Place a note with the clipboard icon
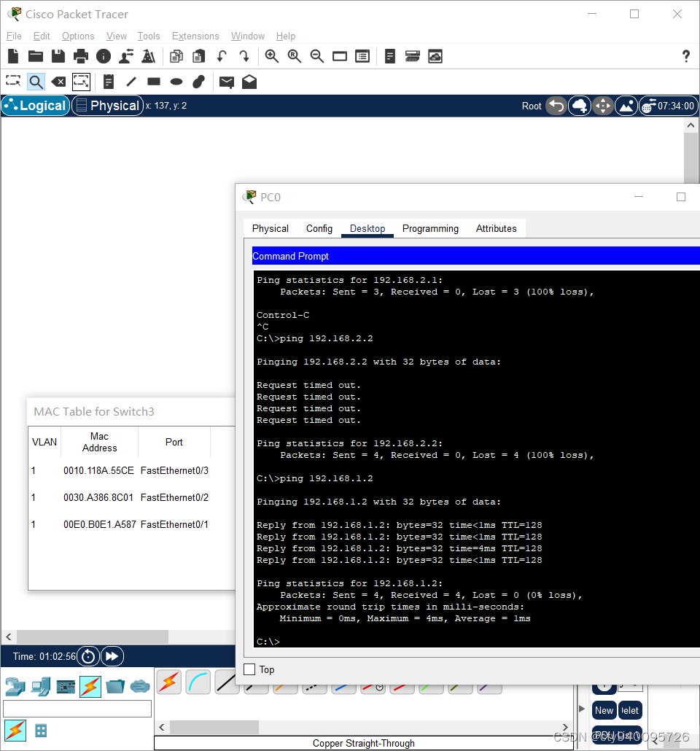Screen dimensions: 700x751 pos(109,82)
